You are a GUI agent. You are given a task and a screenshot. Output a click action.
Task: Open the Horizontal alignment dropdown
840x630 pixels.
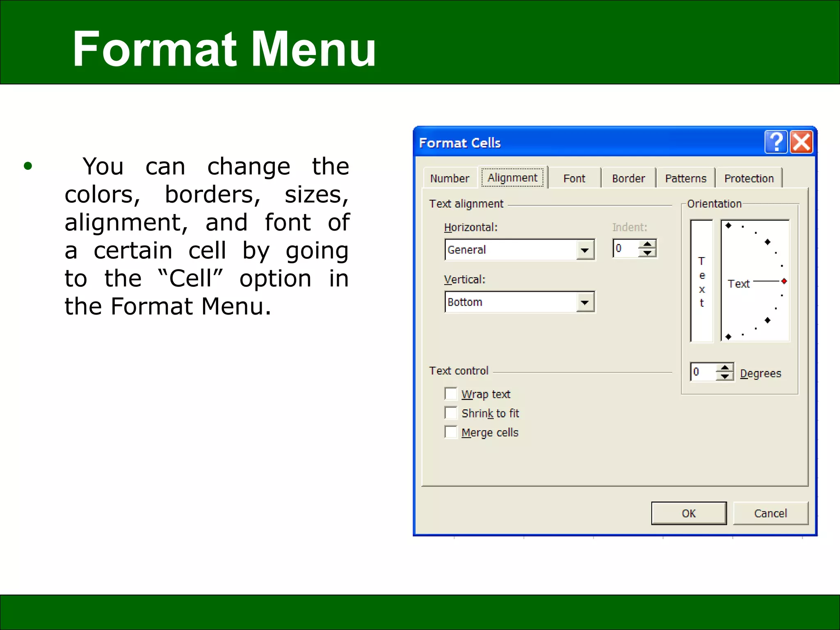tap(585, 250)
